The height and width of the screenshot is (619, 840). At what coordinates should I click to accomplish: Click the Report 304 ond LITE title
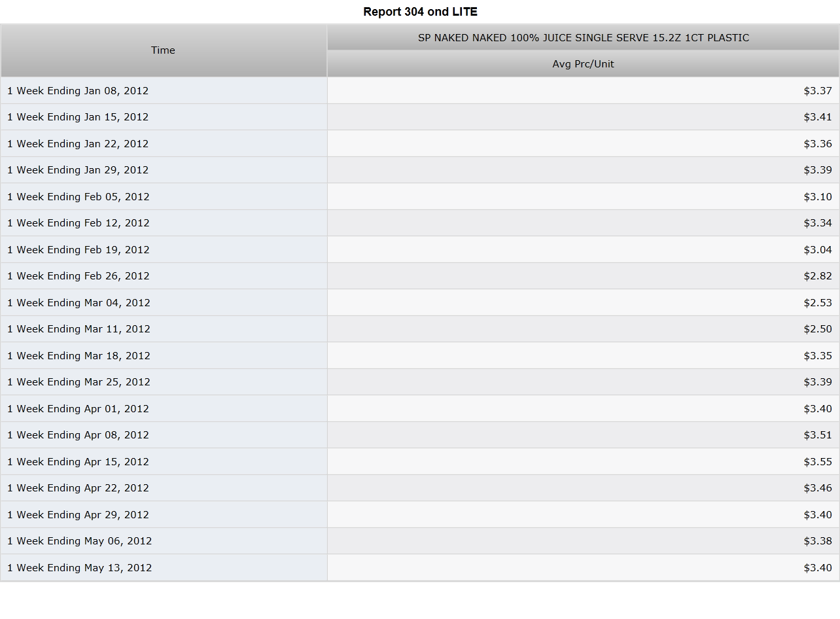pos(420,12)
